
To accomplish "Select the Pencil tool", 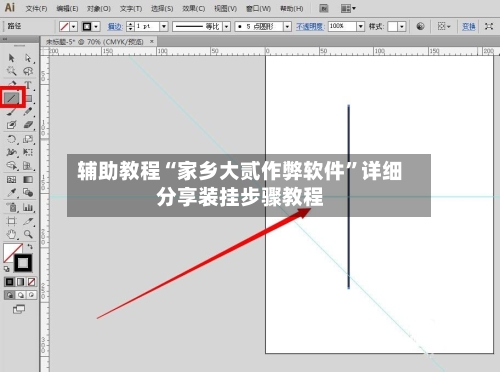I will pos(28,112).
